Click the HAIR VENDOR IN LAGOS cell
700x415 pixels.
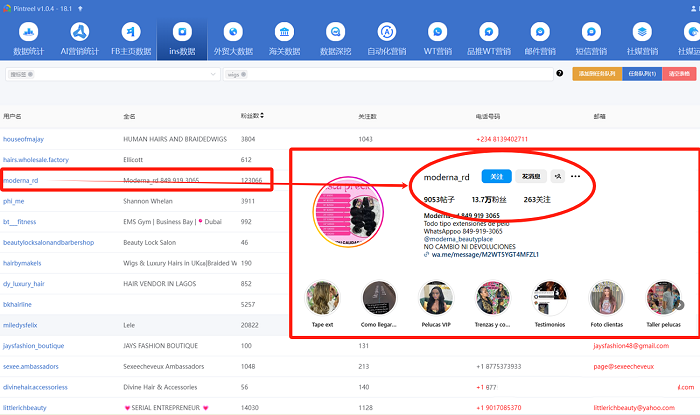(x=160, y=284)
